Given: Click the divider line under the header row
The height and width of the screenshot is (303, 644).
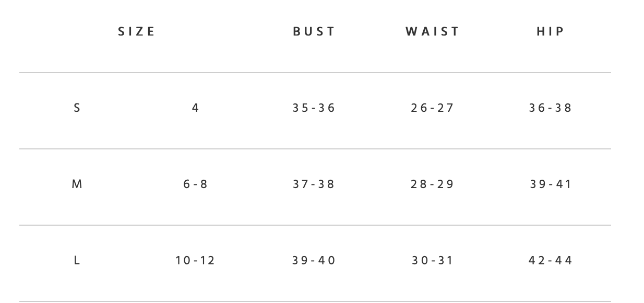Looking at the screenshot, I should point(315,73).
